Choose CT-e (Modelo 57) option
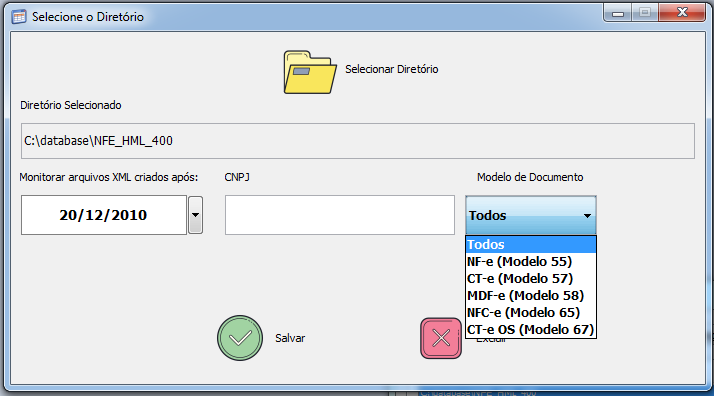 pos(530,279)
